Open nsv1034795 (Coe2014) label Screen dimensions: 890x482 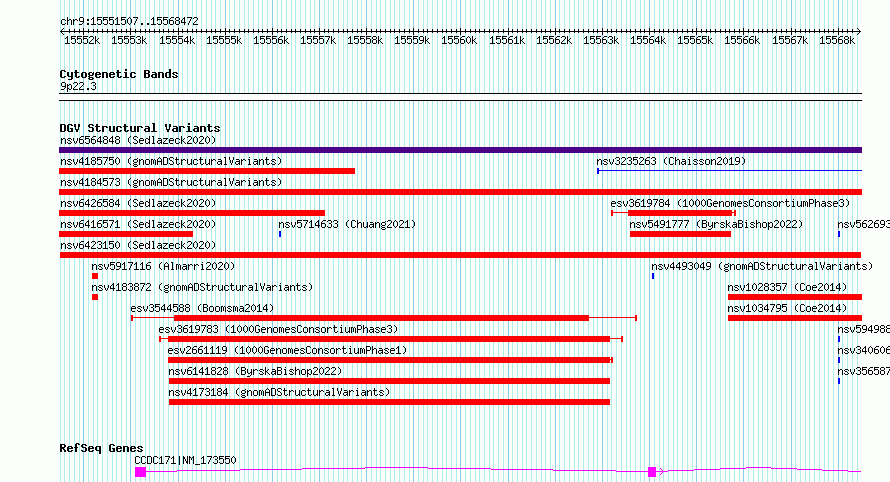coord(787,308)
